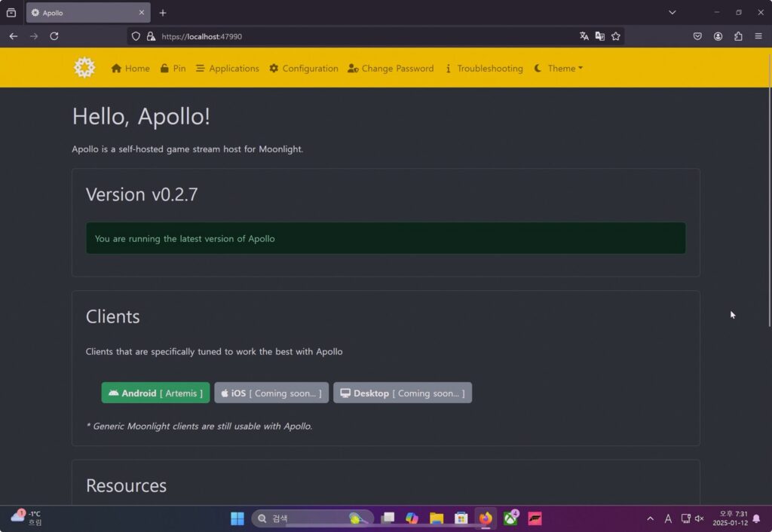This screenshot has height=532, width=772.
Task: Open Microsoft Store from the taskbar
Action: point(461,518)
